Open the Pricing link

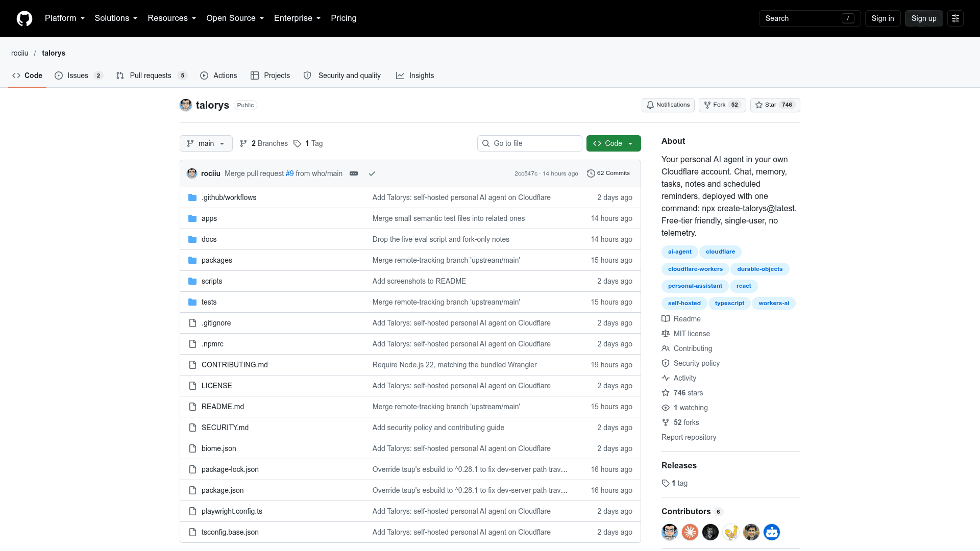coord(344,18)
